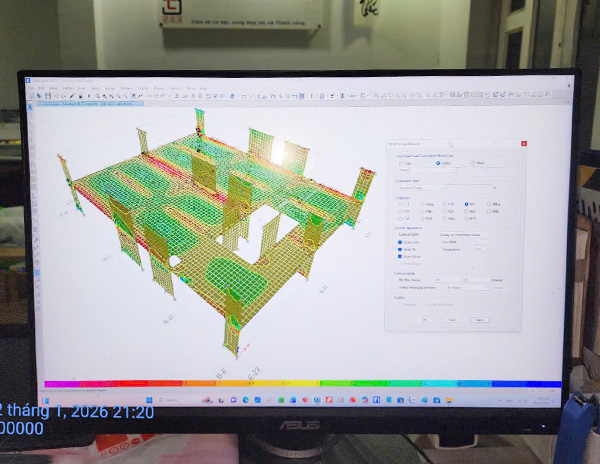Choose the F22 component radio button
The height and width of the screenshot is (464, 600).
pyautogui.click(x=401, y=211)
